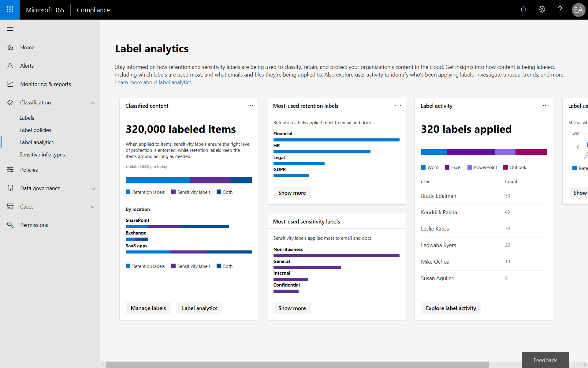This screenshot has width=588, height=368.
Task: Expand the Cases section
Action: click(93, 207)
